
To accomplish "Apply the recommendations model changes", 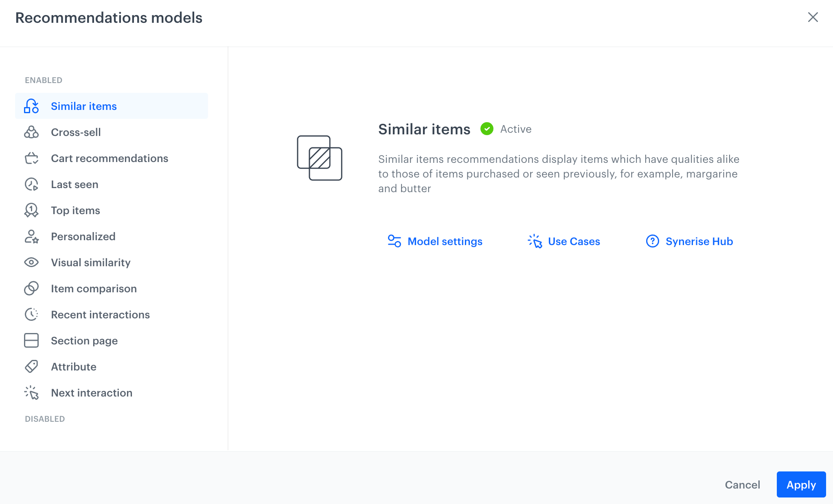I will tap(800, 484).
